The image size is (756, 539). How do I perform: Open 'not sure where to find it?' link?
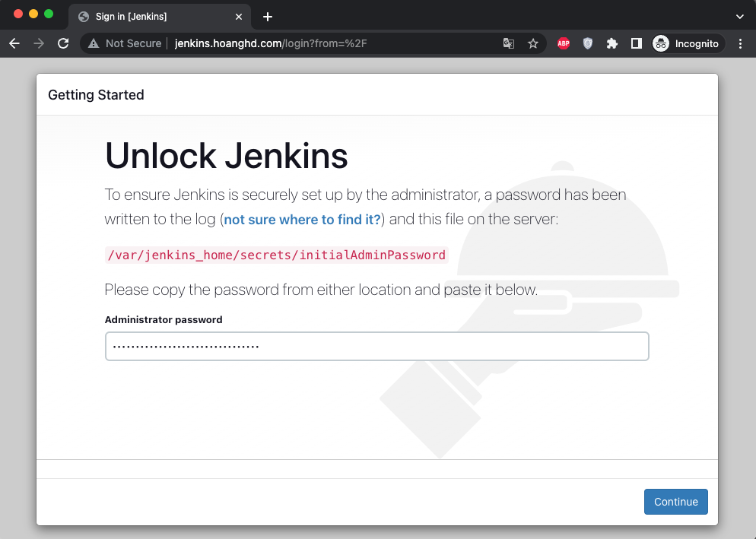pyautogui.click(x=302, y=220)
